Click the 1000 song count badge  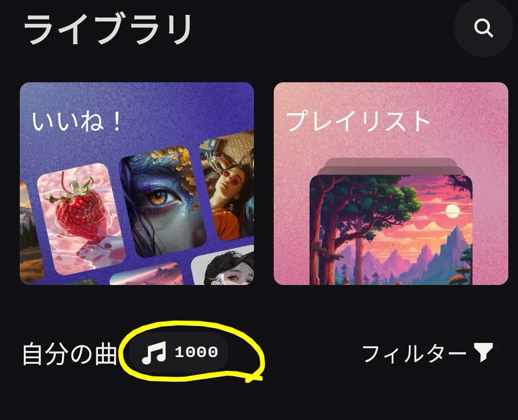pyautogui.click(x=179, y=352)
